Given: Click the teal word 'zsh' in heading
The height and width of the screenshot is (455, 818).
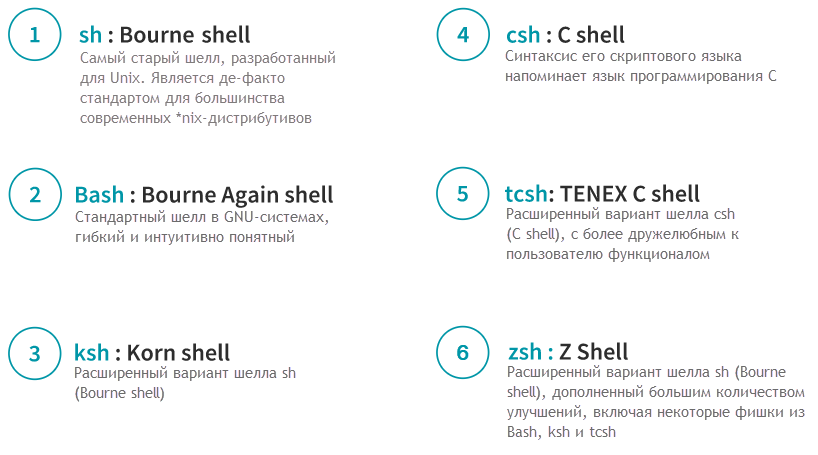Looking at the screenshot, I should pyautogui.click(x=525, y=352).
